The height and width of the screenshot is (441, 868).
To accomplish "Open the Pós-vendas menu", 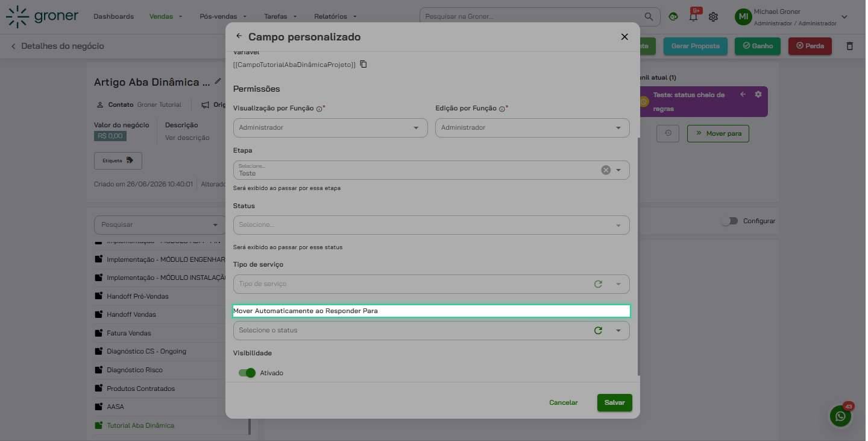I will 223,16.
